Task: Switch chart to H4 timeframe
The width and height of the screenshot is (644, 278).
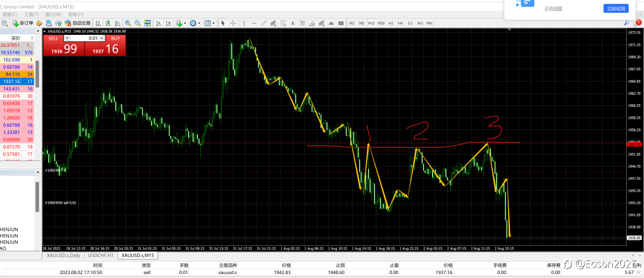Action: [x=400, y=23]
